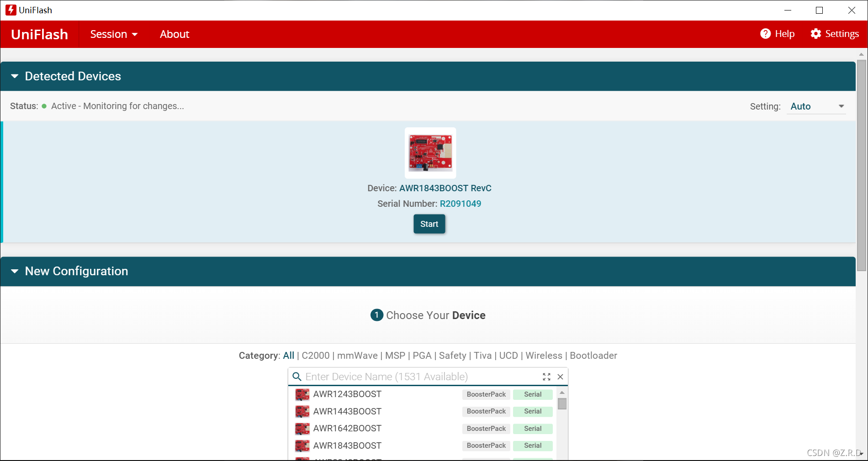Image resolution: width=868 pixels, height=461 pixels.
Task: Select AWR1243BOOST from the device list
Action: [347, 394]
